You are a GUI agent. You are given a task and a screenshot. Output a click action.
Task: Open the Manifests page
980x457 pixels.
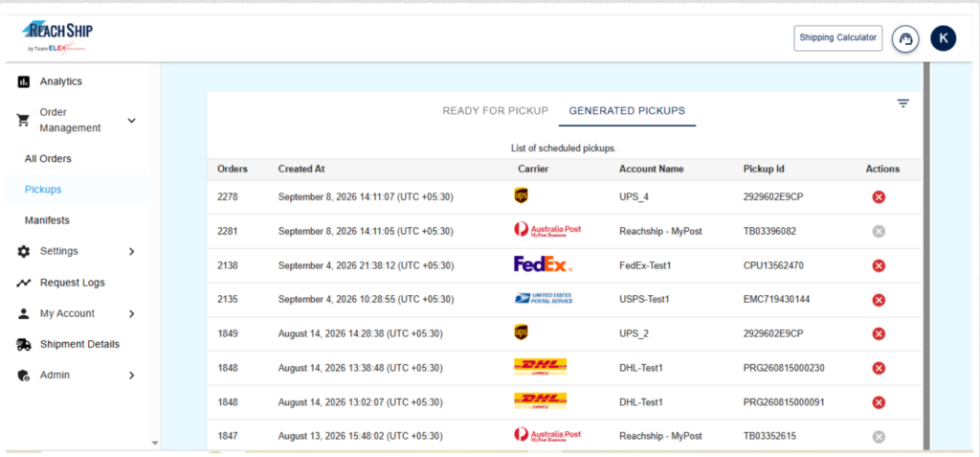(47, 220)
